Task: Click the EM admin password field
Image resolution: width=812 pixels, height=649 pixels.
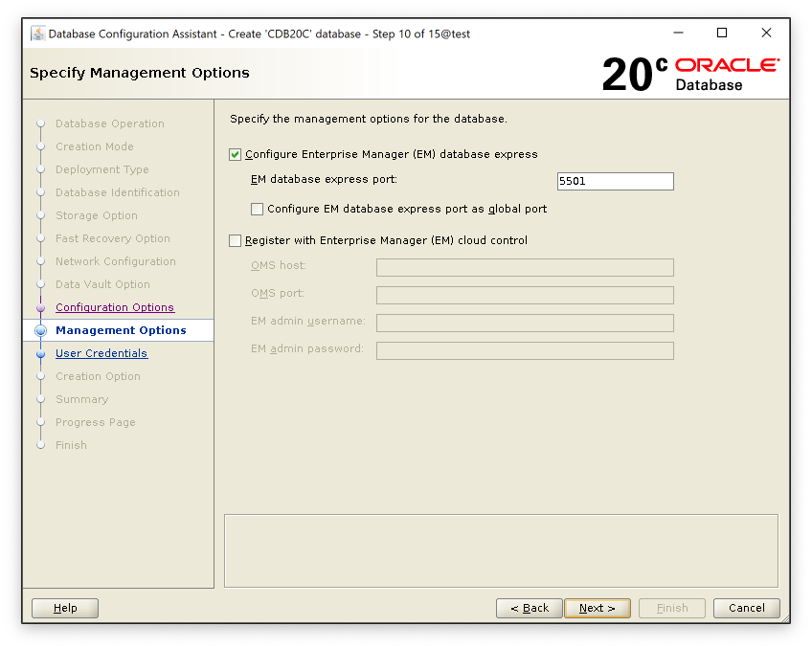Action: point(525,350)
